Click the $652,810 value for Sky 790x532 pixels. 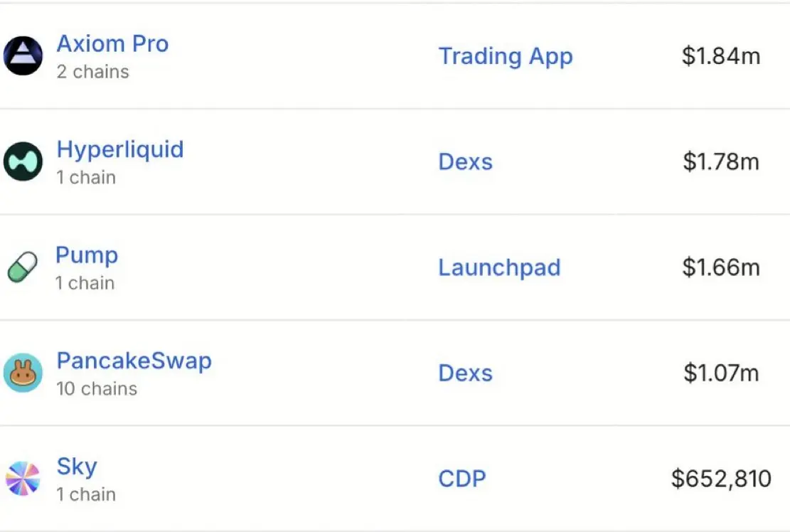[x=721, y=479]
